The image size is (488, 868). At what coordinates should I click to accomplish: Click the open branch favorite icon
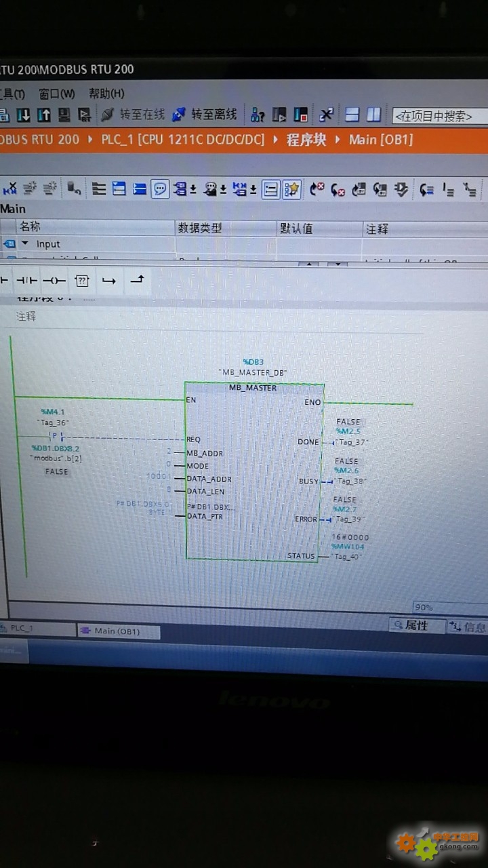click(x=108, y=279)
